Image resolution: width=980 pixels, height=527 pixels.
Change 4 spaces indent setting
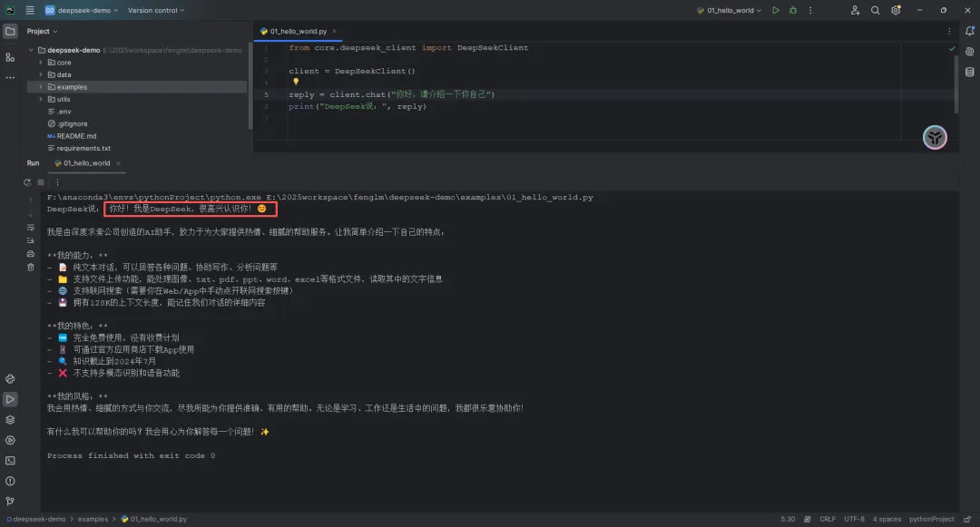887,520
